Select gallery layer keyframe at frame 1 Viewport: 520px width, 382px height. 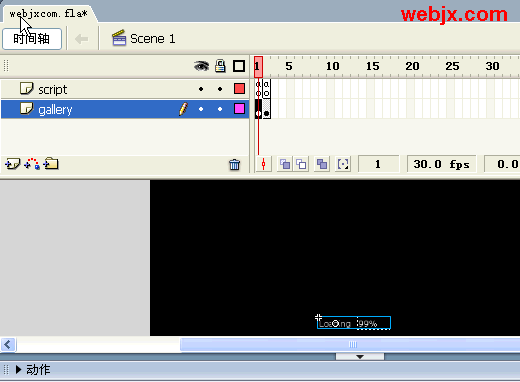click(258, 109)
